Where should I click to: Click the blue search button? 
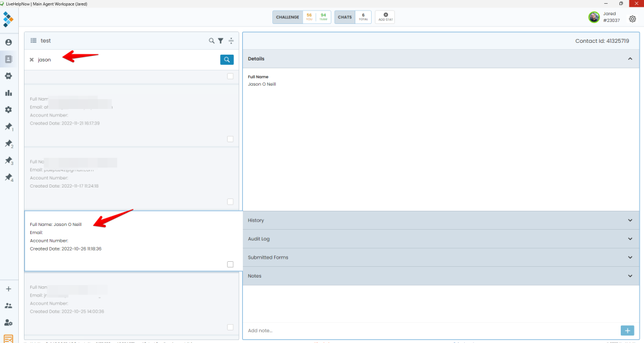pos(226,60)
